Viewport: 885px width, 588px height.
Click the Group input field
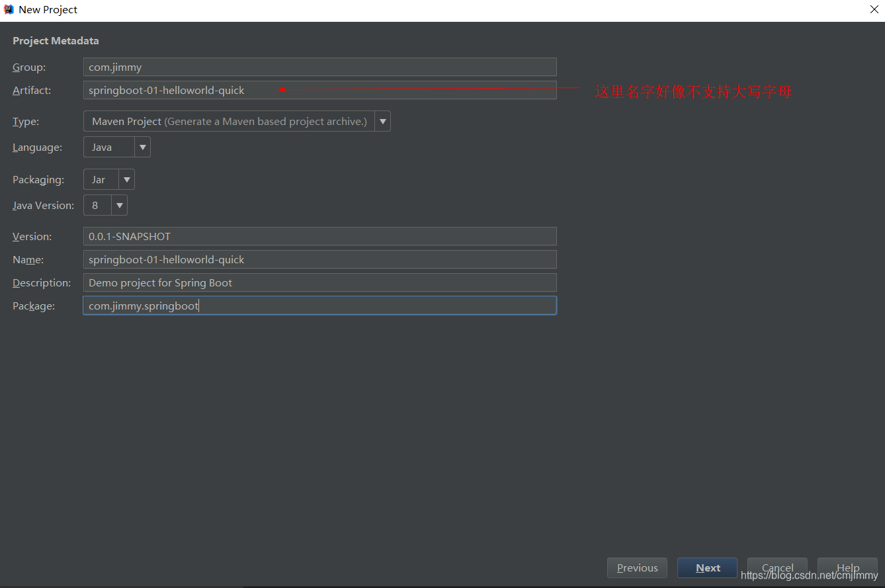pos(319,67)
